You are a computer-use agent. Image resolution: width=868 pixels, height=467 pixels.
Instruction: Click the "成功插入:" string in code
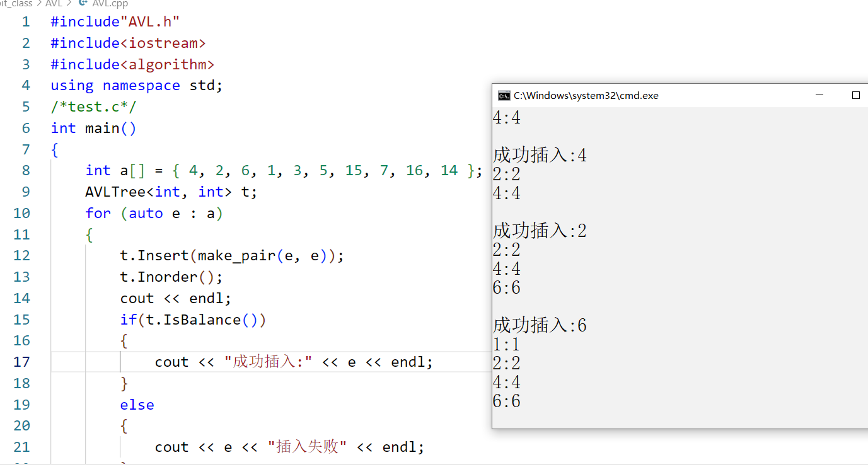point(269,362)
